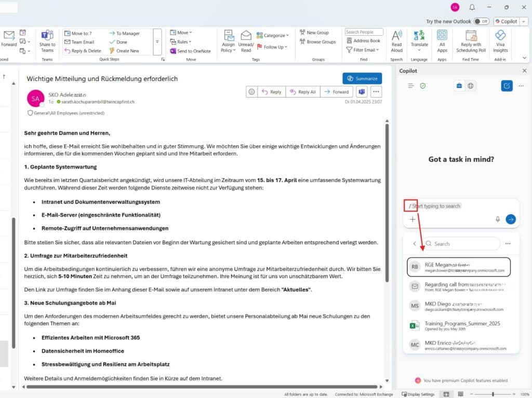Select MKO Enrico contact suggestion
Viewport: 532px width, 398px height.
click(459, 345)
